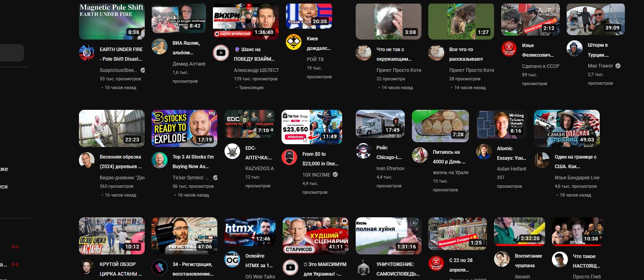The height and width of the screenshot is (280, 644).
Task: Open red avatar beside "С 22 по 28 апреля"
Action: point(436,264)
